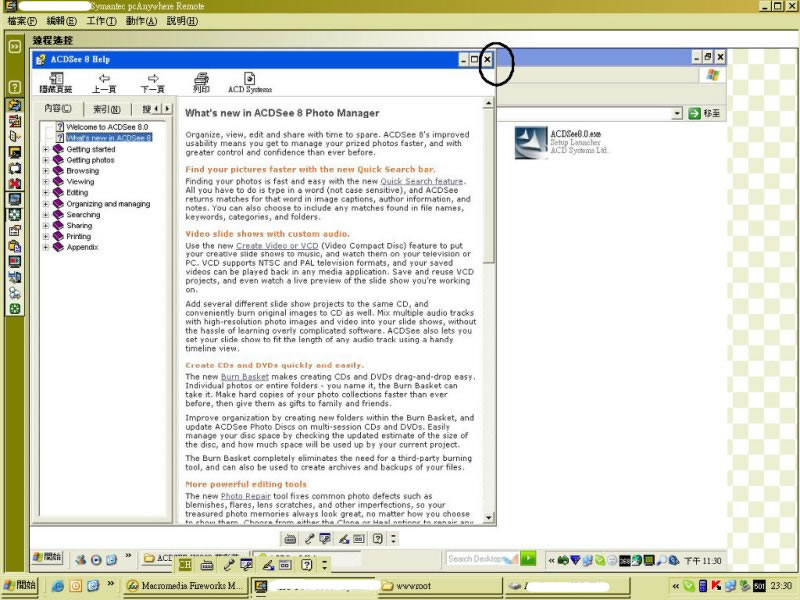This screenshot has width=800, height=600.
Task: Follow the Create Video or VCD link
Action: [x=277, y=245]
